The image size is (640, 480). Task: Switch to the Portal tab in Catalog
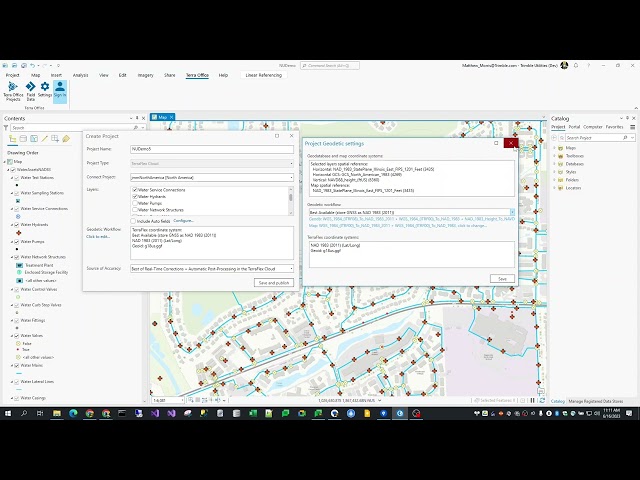(x=574, y=127)
